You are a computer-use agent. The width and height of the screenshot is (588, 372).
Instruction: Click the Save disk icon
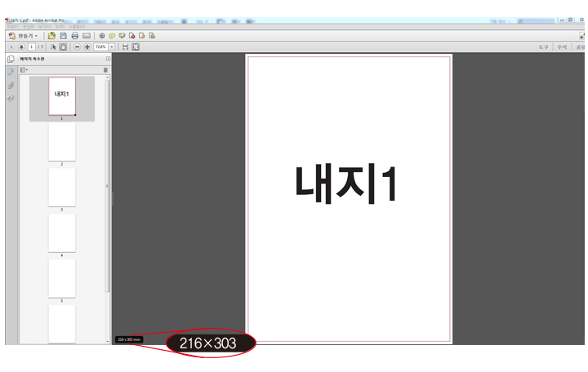pyautogui.click(x=64, y=36)
